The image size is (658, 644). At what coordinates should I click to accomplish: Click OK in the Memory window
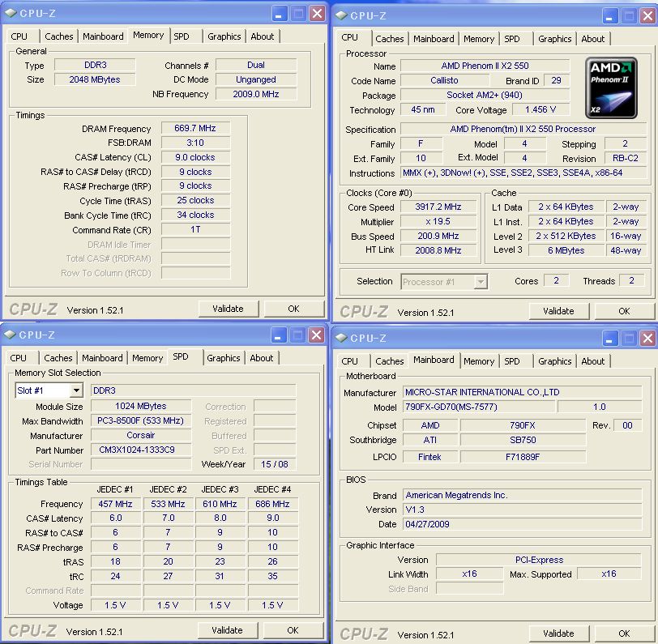tap(293, 309)
